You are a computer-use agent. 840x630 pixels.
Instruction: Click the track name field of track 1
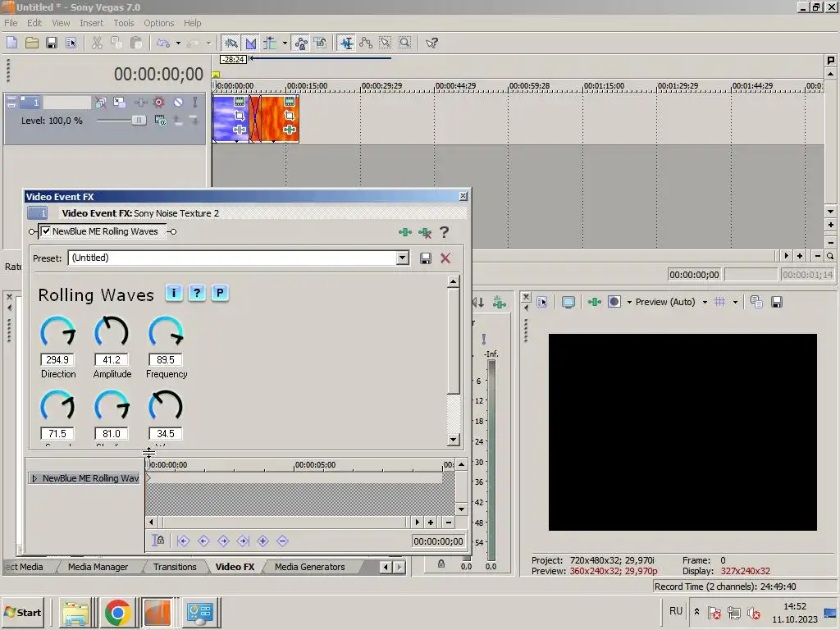67,103
